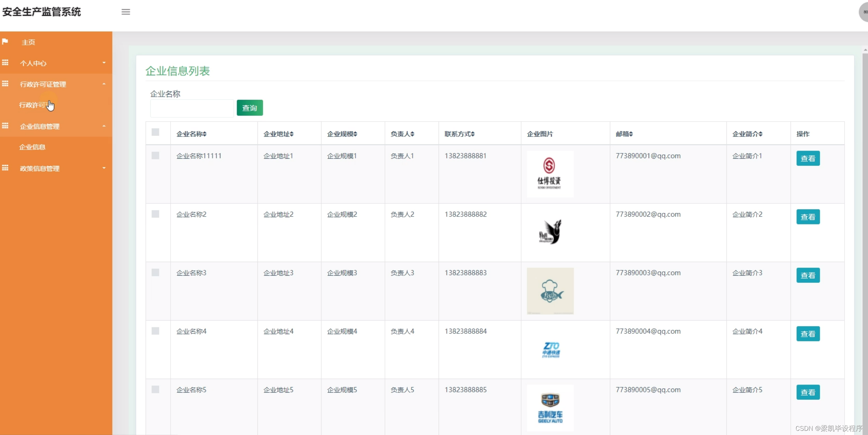Toggle the select-all header checkbox

coord(155,132)
